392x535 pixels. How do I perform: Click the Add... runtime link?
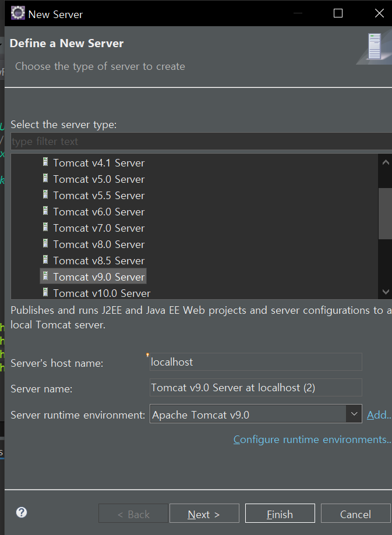(x=379, y=415)
